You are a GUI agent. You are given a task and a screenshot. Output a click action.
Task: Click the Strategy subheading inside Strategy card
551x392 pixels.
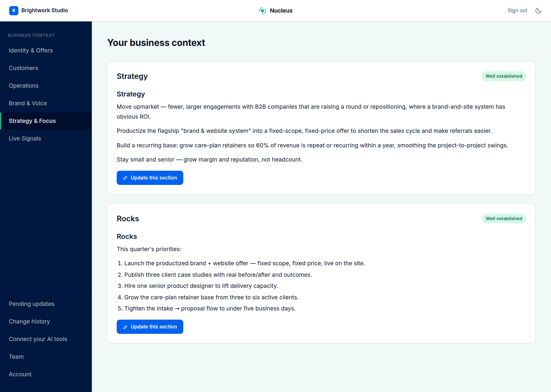(x=131, y=94)
